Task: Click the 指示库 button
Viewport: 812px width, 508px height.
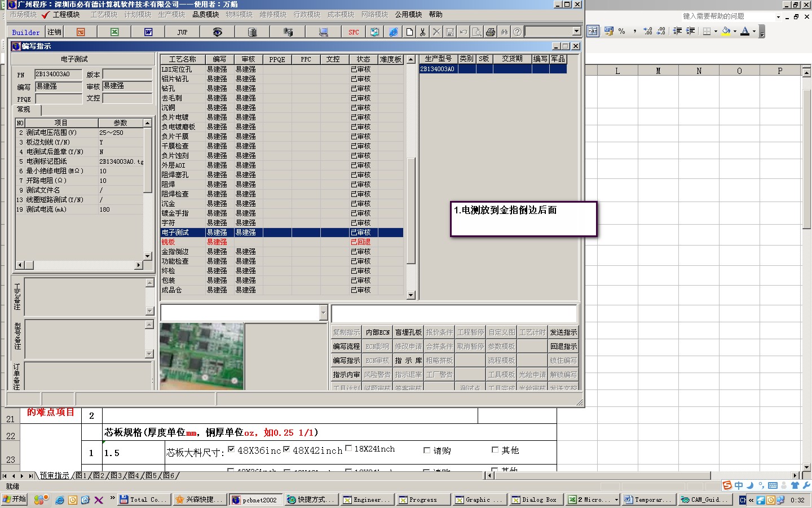Action: pyautogui.click(x=408, y=361)
